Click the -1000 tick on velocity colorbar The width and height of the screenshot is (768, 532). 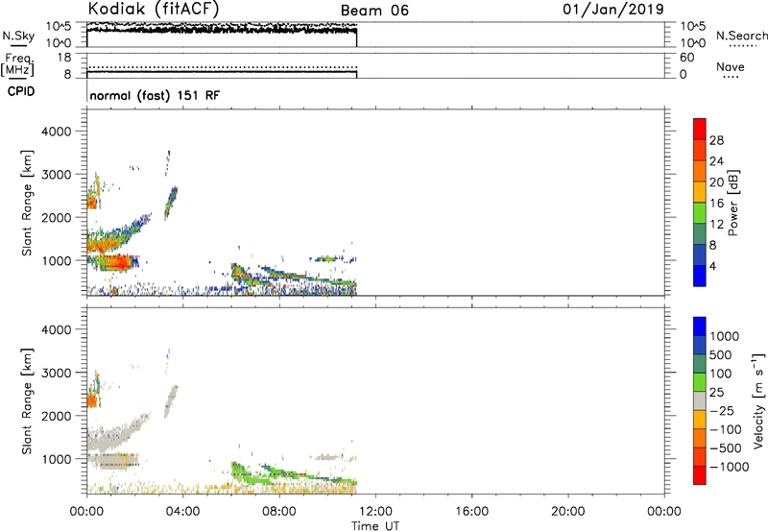pyautogui.click(x=730, y=467)
